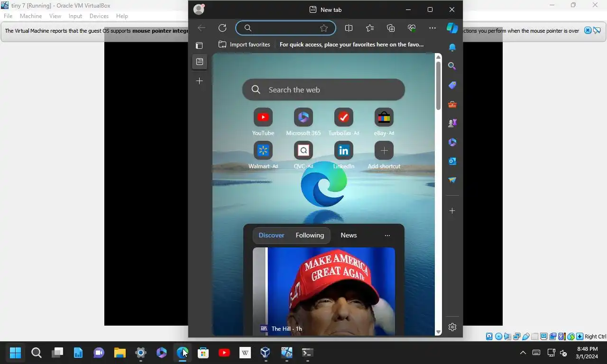Focus the Edge address bar
The image size is (607, 364).
click(285, 28)
